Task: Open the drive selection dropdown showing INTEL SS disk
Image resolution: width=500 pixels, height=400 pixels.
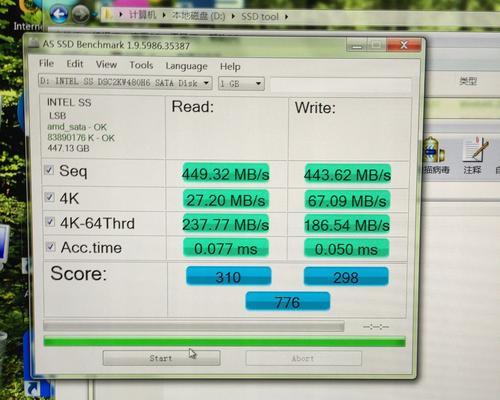Action: point(125,82)
